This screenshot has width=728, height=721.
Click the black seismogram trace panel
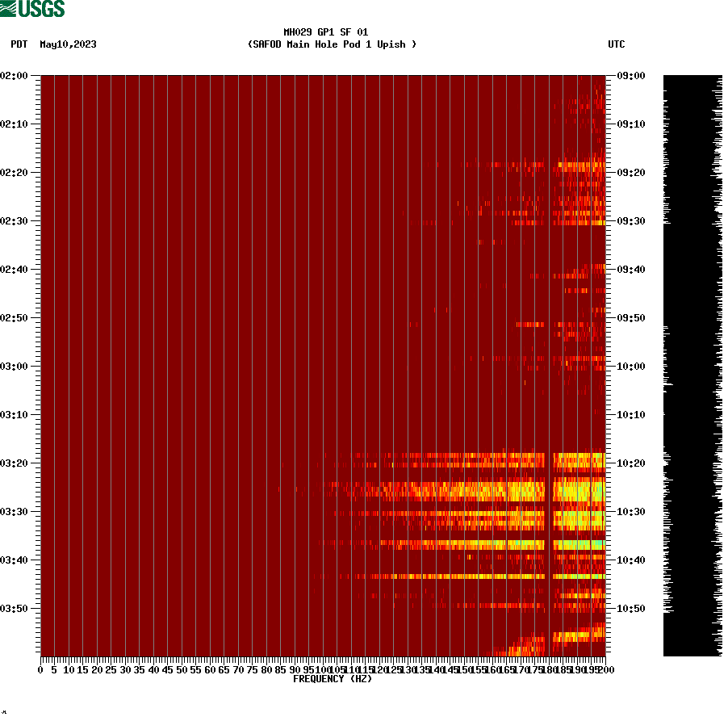[691, 363]
